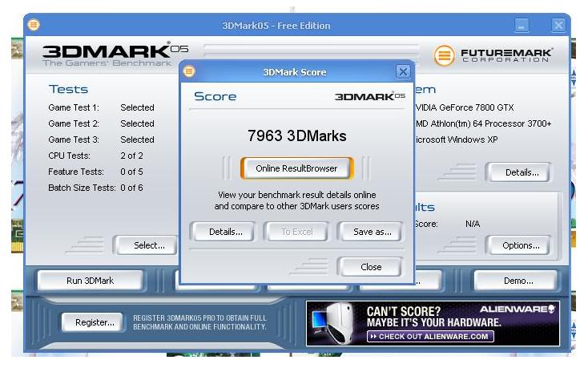
Task: Click the 'Windows XP' system text
Action: [x=473, y=140]
